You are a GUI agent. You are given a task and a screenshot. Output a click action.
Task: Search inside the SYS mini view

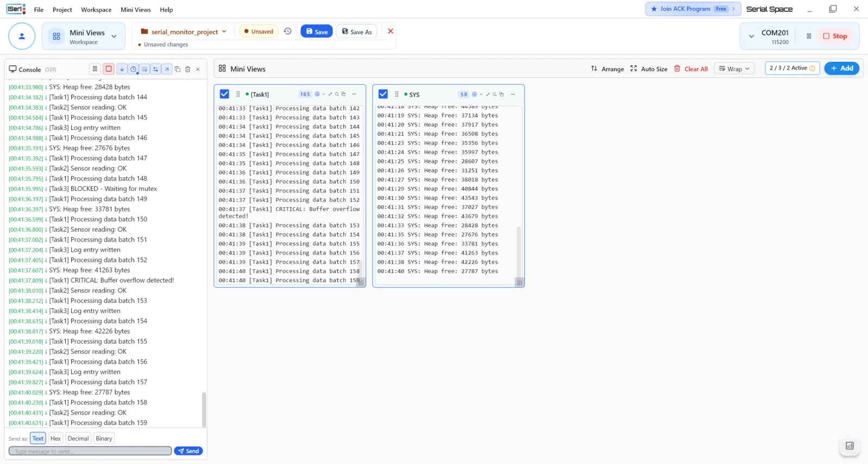[x=495, y=94]
